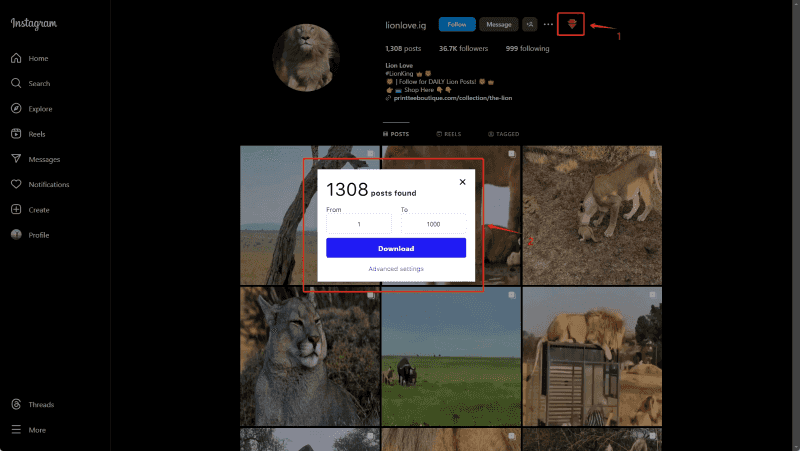This screenshot has width=800, height=451.
Task: Close the posts found dialog
Action: click(462, 182)
